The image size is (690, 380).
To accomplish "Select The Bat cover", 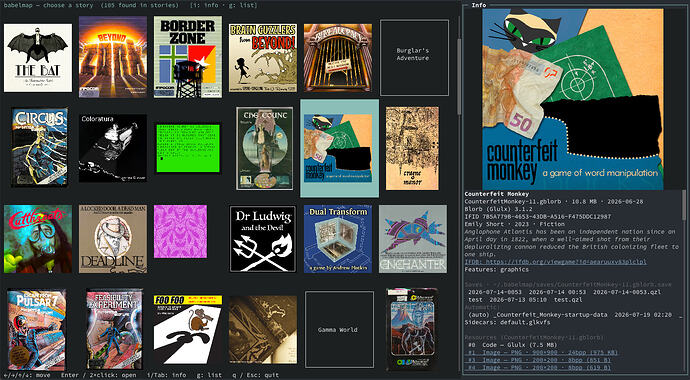I will pyautogui.click(x=38, y=58).
